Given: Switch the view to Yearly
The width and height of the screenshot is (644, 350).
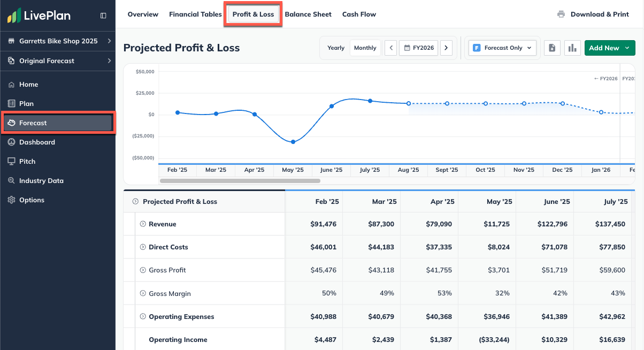Looking at the screenshot, I should [335, 48].
